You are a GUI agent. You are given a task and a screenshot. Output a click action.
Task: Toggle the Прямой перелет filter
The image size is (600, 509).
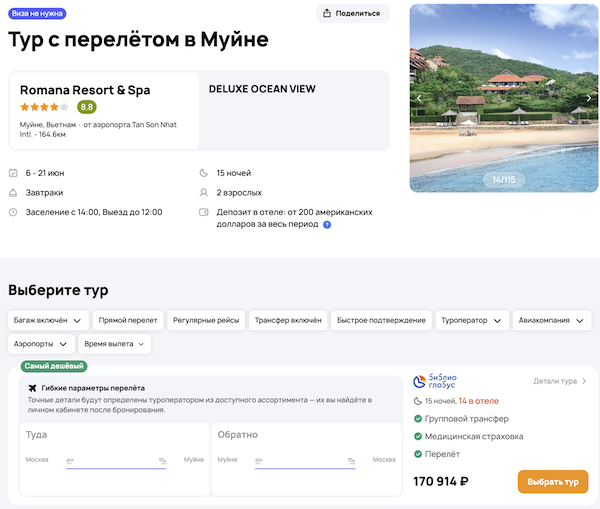[x=128, y=320]
